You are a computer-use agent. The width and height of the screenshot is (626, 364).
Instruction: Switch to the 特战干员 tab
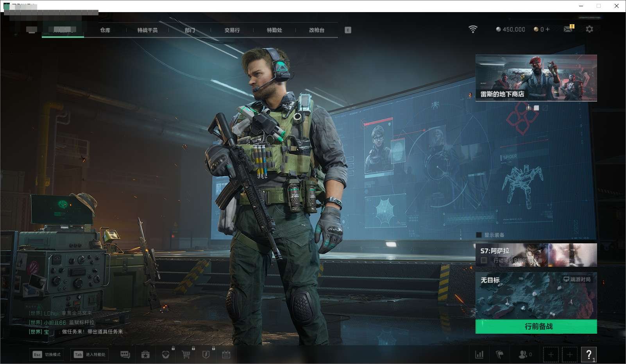tap(147, 30)
